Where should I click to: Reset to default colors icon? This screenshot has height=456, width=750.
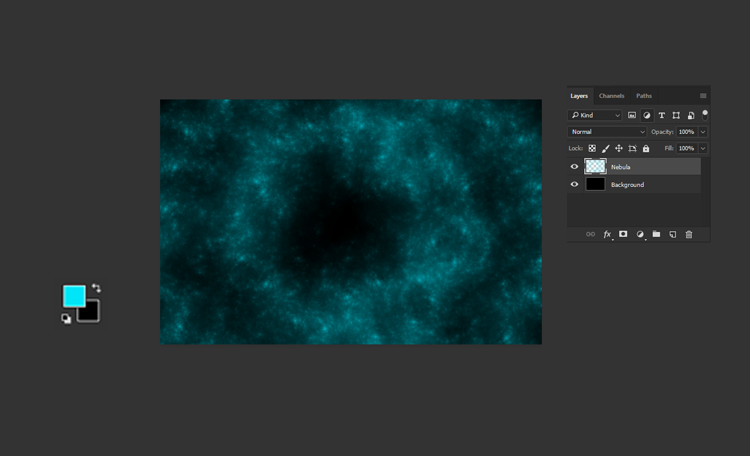point(66,319)
